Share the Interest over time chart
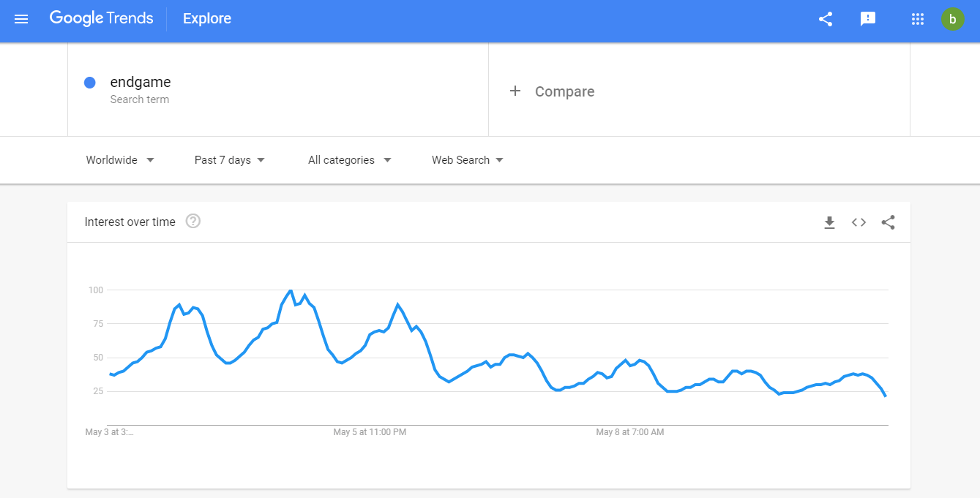980x498 pixels. 888,222
